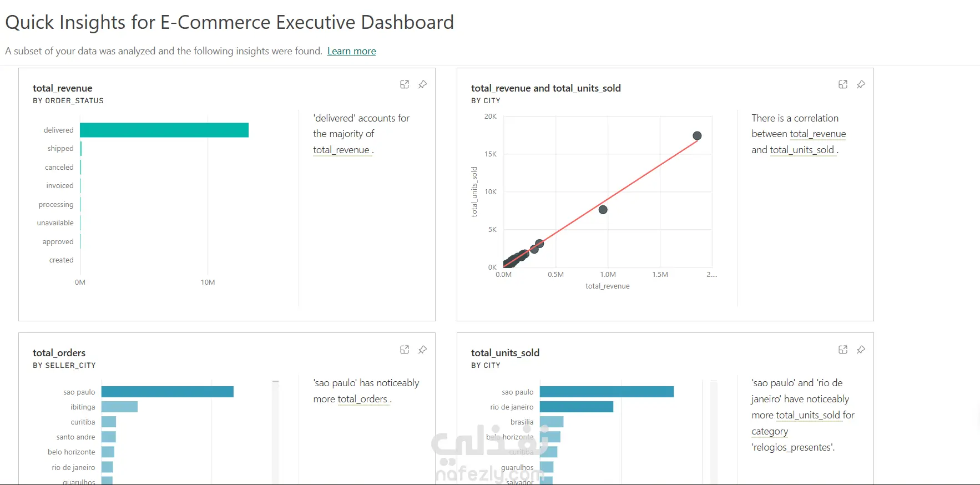This screenshot has width=980, height=485.
Task: Select the brasilia bar in units sold chart
Action: [x=552, y=422]
